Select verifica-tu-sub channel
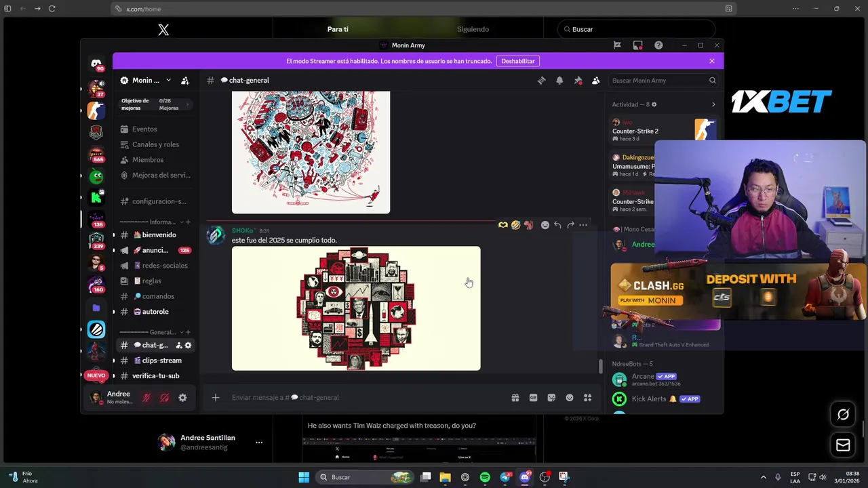Image resolution: width=868 pixels, height=488 pixels. click(x=155, y=375)
